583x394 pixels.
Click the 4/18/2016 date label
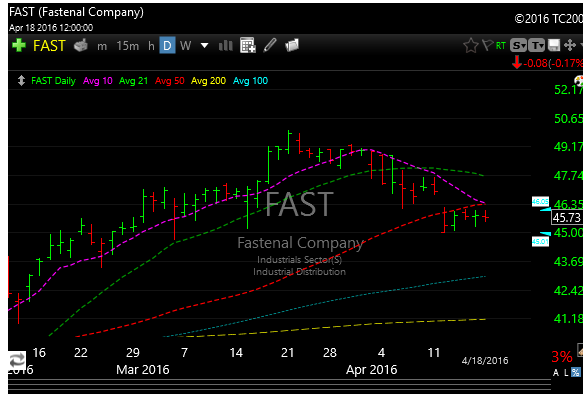tap(485, 360)
